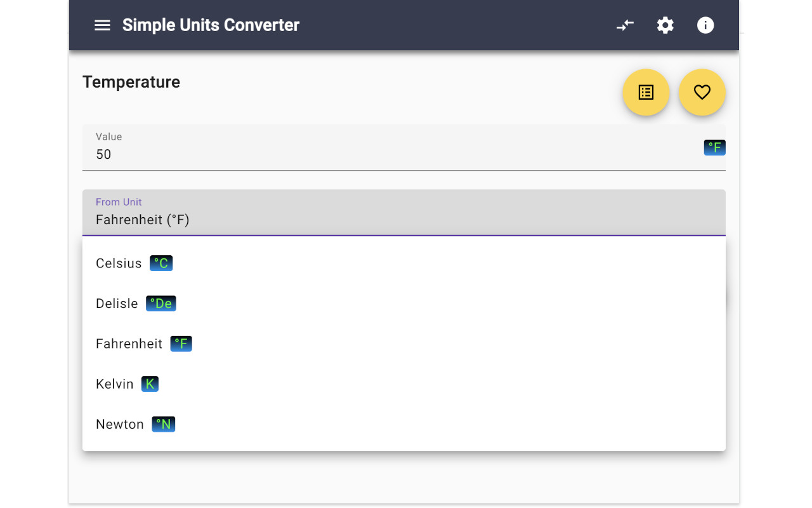
Task: Click the swap units conversion icon
Action: click(x=625, y=25)
